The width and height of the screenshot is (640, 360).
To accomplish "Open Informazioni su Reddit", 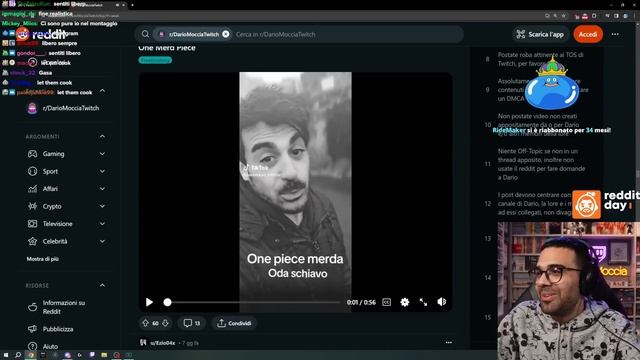I will (64, 307).
